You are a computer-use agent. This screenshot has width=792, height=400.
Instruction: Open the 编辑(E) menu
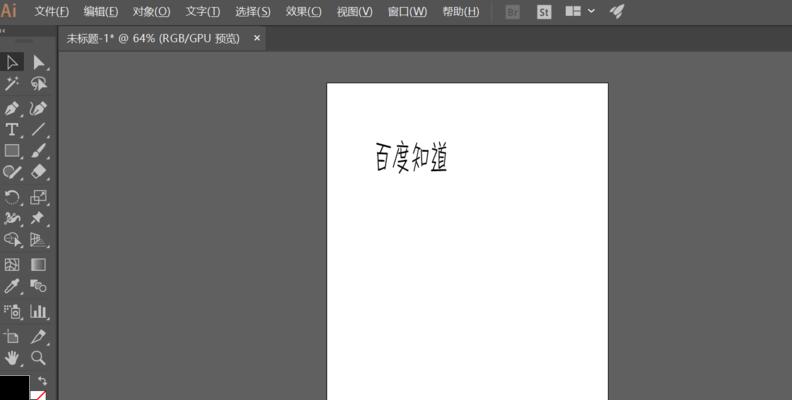101,11
